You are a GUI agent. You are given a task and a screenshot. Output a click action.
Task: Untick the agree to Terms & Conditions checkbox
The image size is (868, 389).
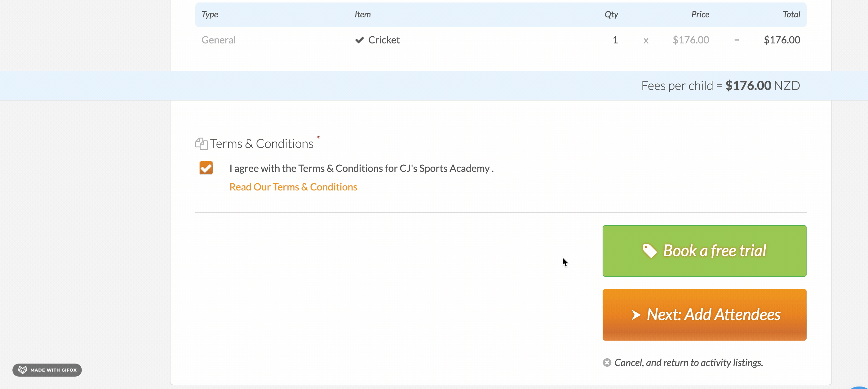(x=206, y=168)
